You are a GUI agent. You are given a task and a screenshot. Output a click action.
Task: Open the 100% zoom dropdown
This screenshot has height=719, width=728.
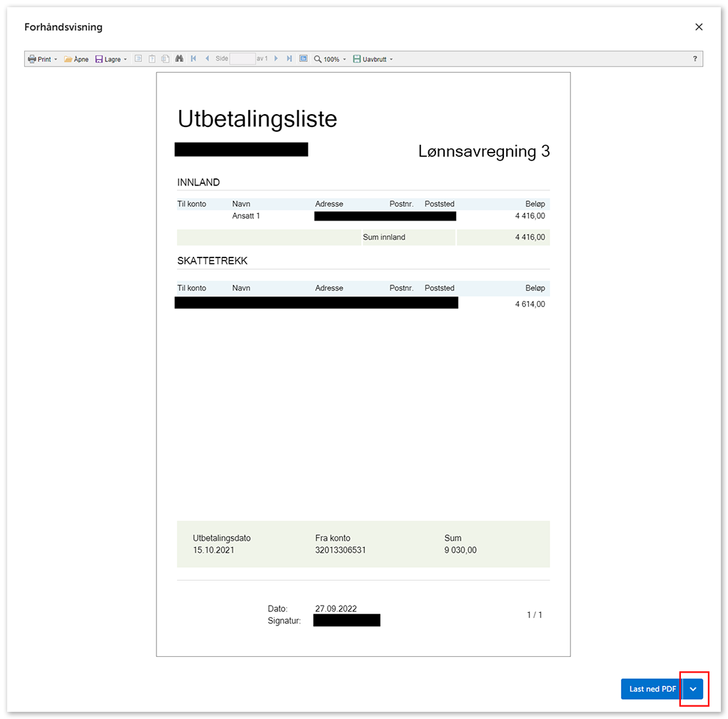click(330, 59)
